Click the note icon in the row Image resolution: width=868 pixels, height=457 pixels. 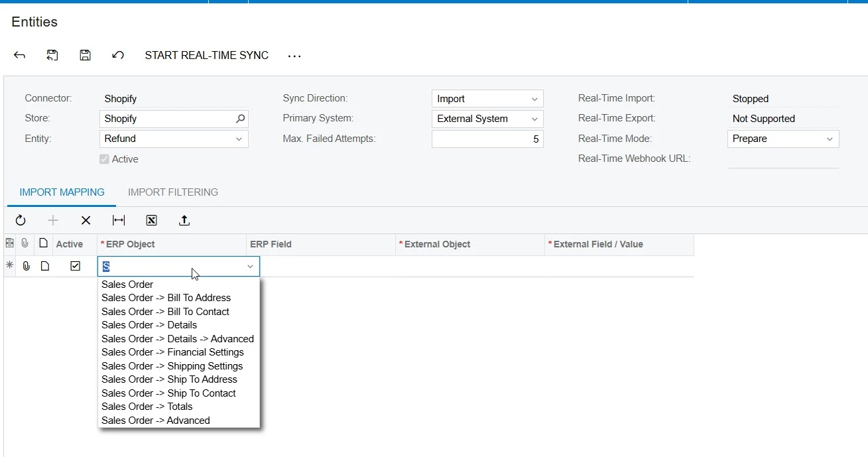44,266
